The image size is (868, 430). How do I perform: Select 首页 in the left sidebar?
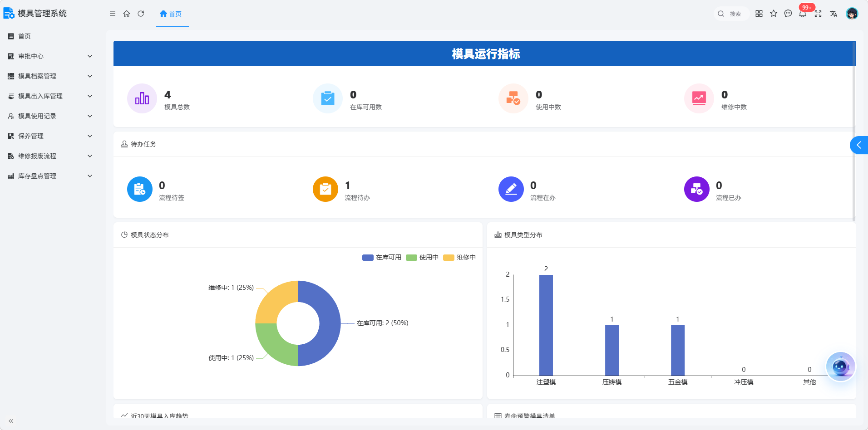tap(50, 36)
